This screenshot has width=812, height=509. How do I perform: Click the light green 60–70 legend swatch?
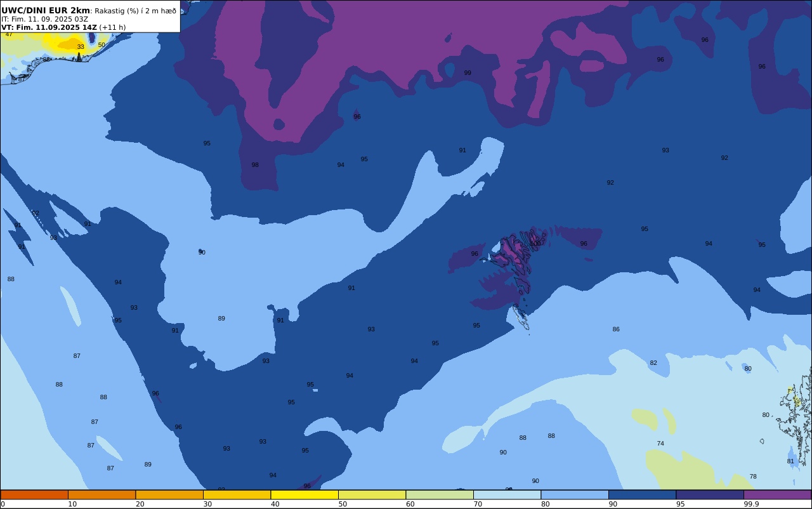tap(440, 494)
